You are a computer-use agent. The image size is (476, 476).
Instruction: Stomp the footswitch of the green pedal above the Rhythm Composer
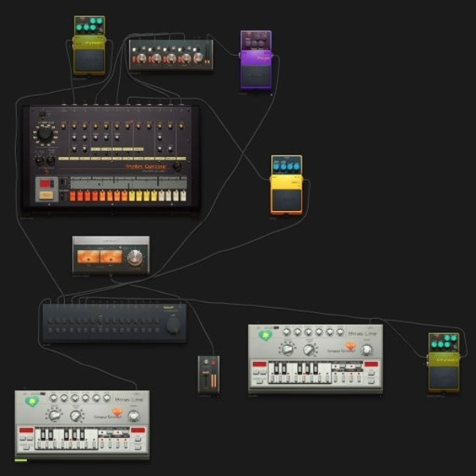point(89,59)
